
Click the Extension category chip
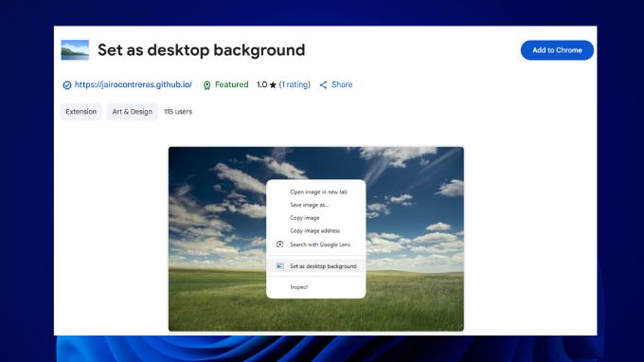(x=80, y=112)
